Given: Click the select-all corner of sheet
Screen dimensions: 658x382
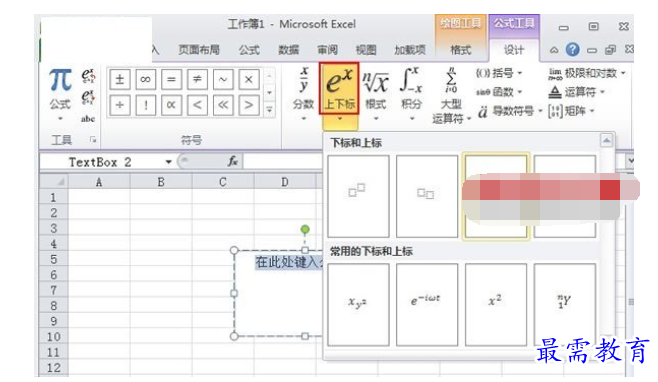Looking at the screenshot, I should point(54,182).
